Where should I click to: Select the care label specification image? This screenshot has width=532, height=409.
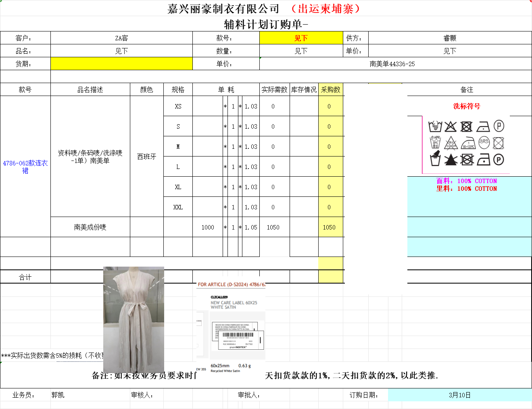coord(231,327)
